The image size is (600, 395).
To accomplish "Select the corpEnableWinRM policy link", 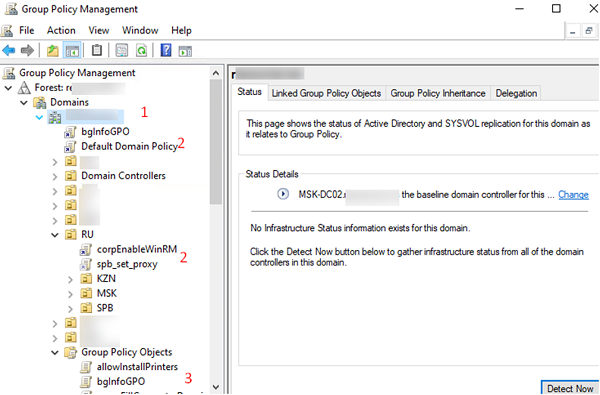I will (137, 250).
